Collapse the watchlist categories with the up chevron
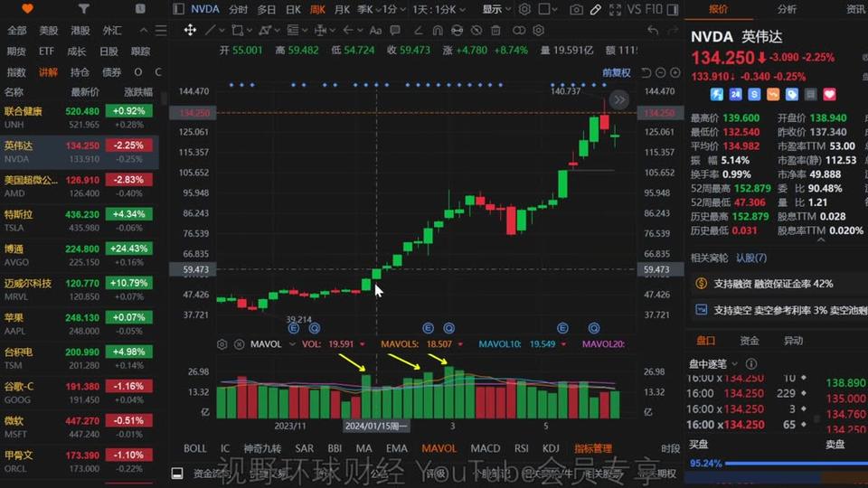The image size is (868, 488). pos(144,31)
